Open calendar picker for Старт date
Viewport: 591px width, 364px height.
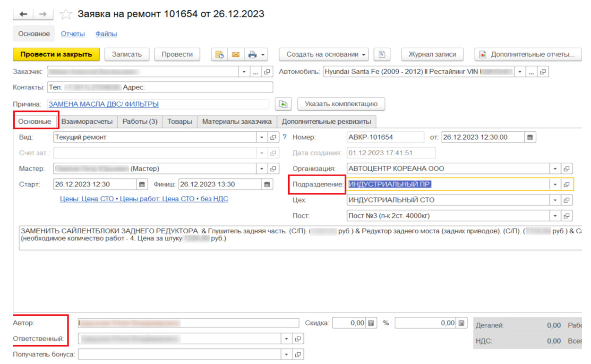click(x=142, y=184)
